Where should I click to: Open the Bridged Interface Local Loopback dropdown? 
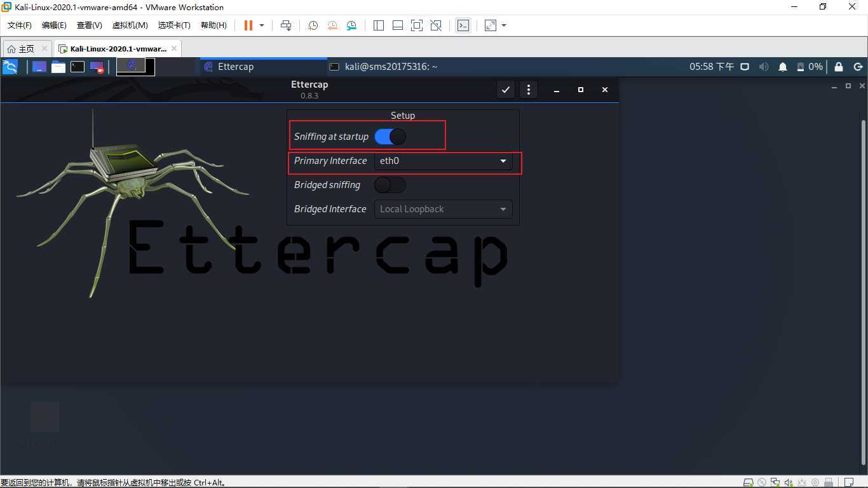(x=443, y=209)
